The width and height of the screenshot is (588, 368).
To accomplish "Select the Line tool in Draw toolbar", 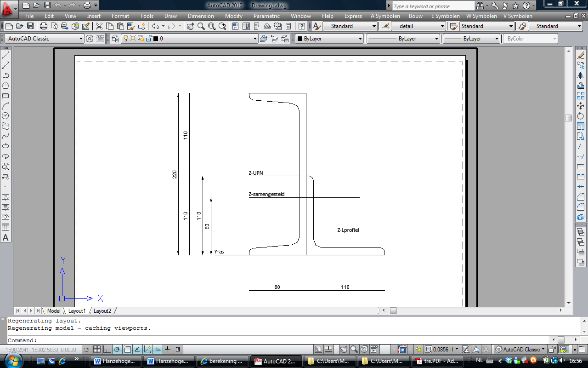I will [6, 56].
